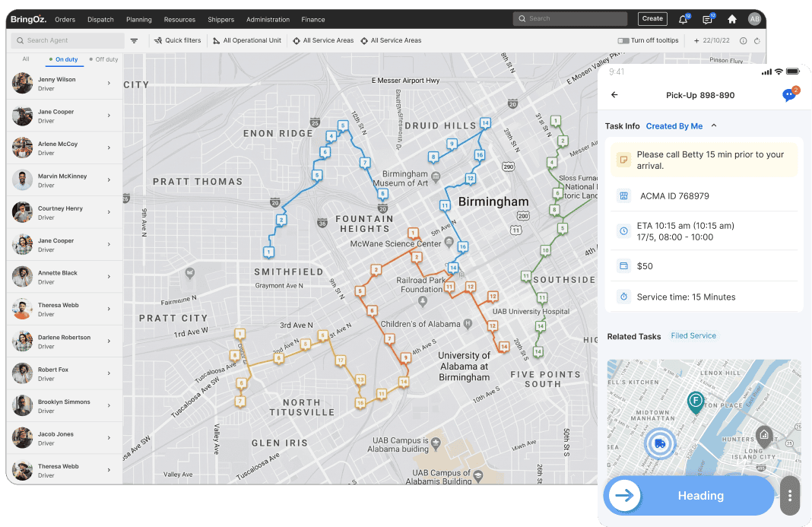The image size is (812, 527).
Task: Select Jacob Jones driver row
Action: [x=64, y=438]
